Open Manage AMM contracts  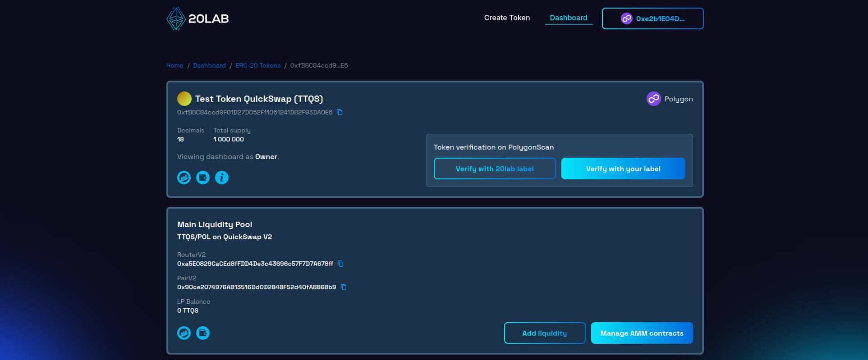[642, 333]
